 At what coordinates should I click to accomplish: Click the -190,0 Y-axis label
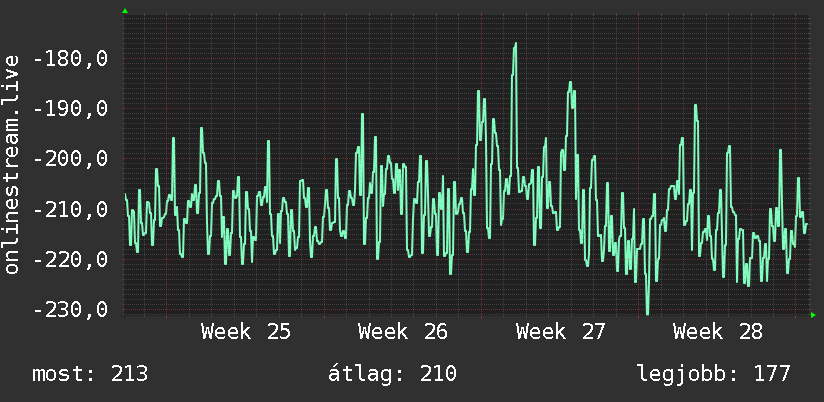coord(70,109)
